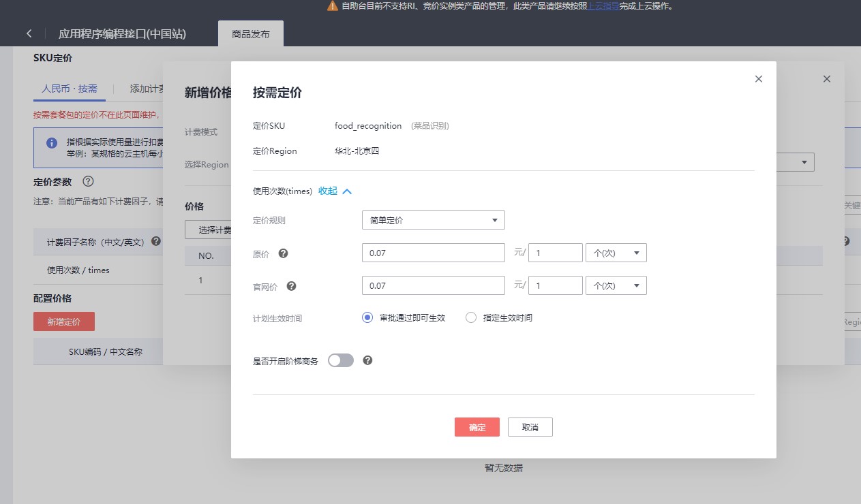This screenshot has height=504, width=861.
Task: Click 官网价 quantity input field
Action: click(556, 285)
